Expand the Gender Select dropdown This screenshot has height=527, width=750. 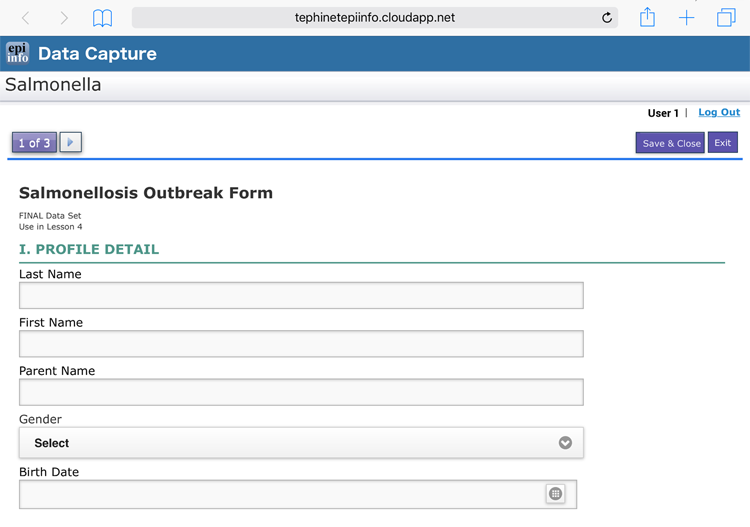coord(301,443)
